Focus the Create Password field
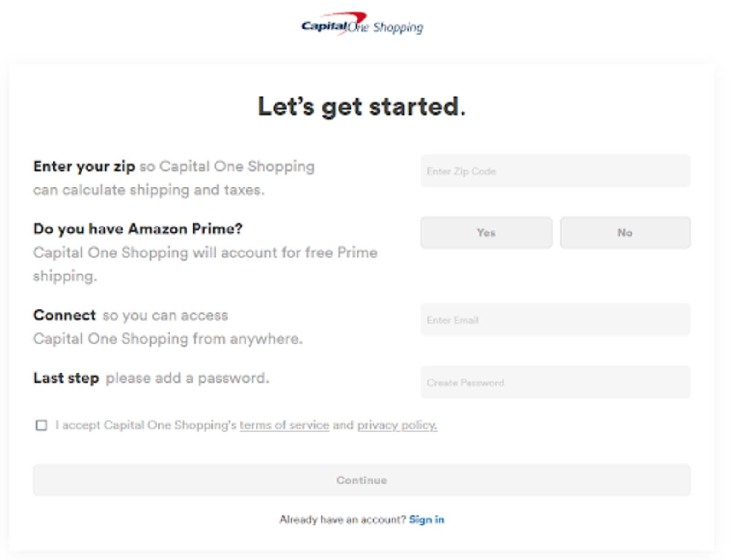The image size is (737, 560). tap(555, 382)
